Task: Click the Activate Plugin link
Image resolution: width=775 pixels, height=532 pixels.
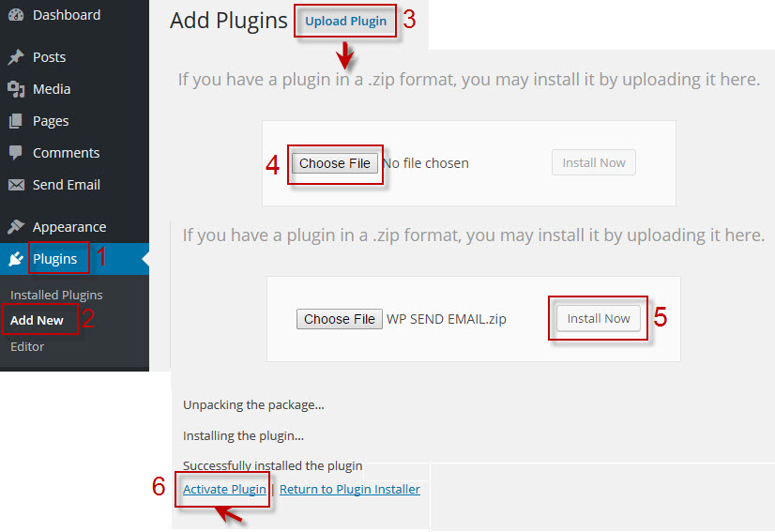Action: (x=224, y=490)
